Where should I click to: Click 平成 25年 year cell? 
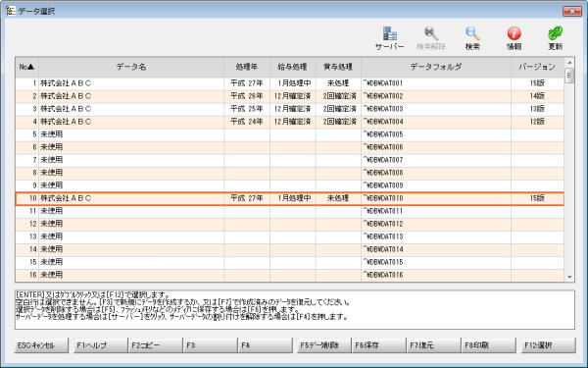click(247, 109)
